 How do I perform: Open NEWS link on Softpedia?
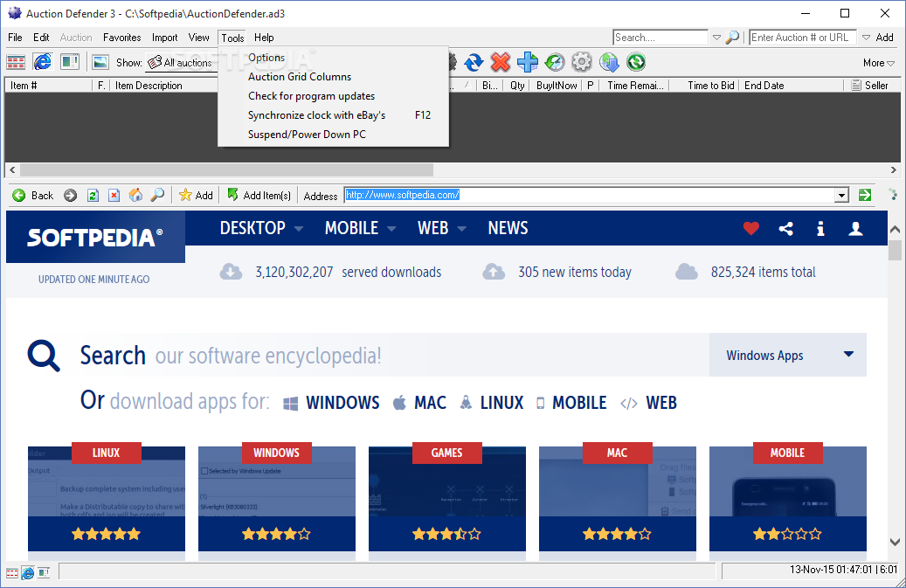[x=508, y=228]
